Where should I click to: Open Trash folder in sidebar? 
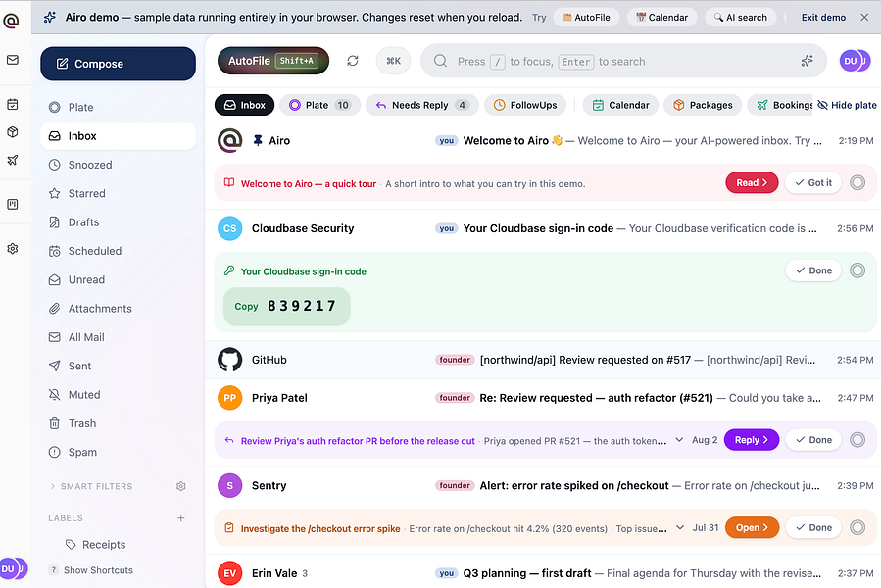point(118,423)
